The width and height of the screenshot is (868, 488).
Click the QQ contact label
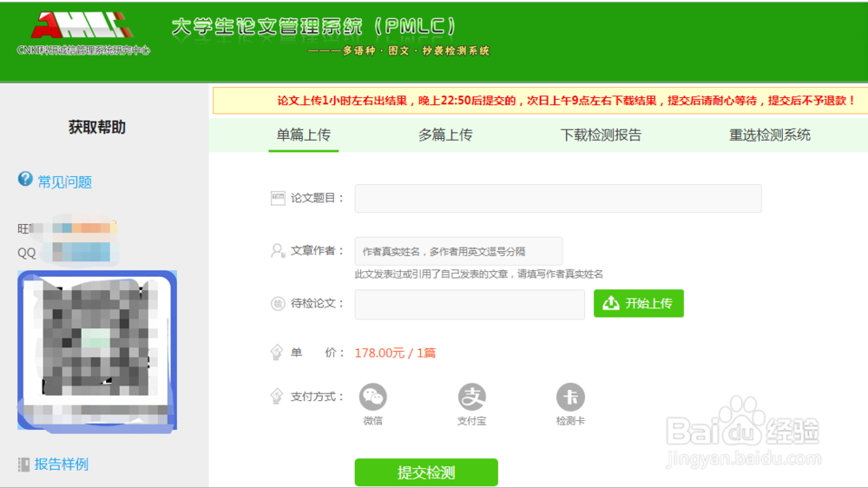(x=27, y=254)
